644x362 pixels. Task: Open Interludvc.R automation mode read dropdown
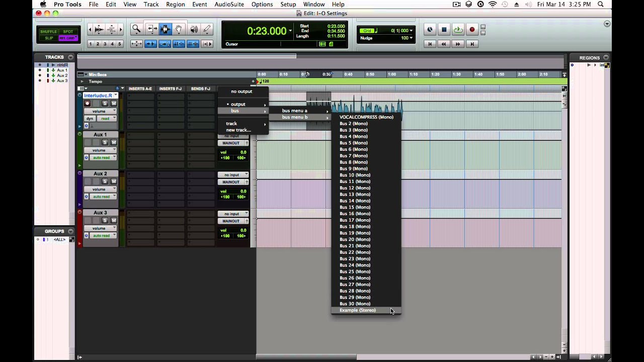click(106, 119)
